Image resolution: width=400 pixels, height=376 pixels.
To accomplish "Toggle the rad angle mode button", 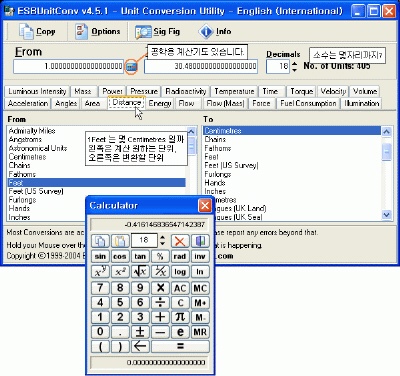I will pos(180,256).
